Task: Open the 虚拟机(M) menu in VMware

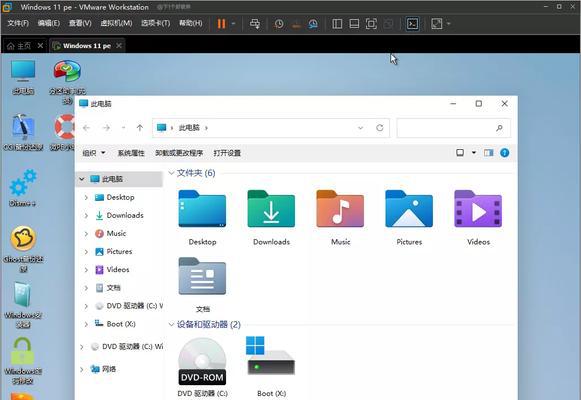Action: click(x=116, y=23)
